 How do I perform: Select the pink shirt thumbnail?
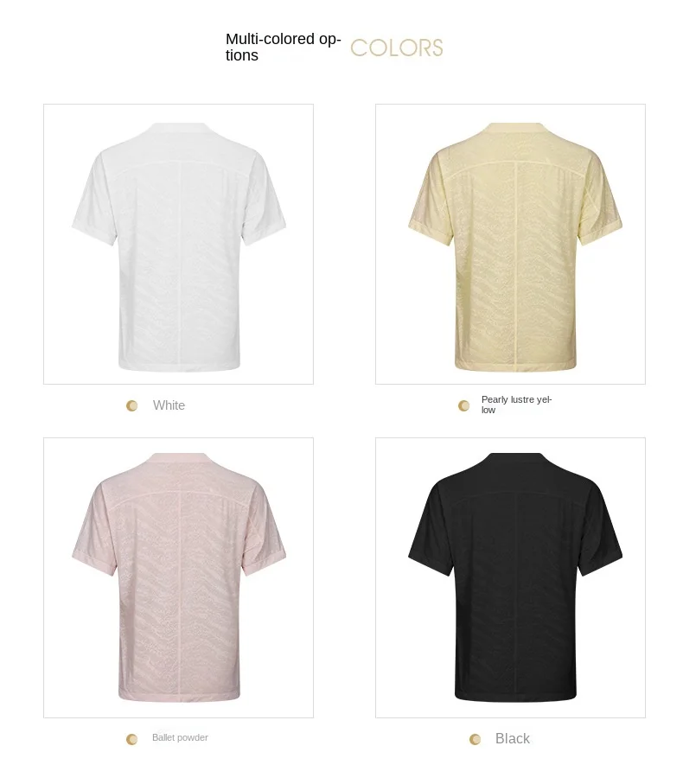178,577
